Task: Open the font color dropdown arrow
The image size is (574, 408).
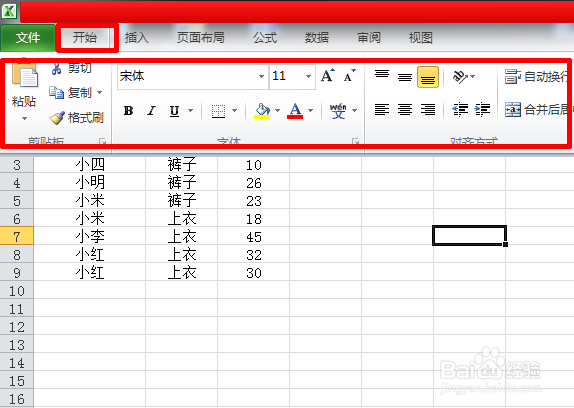Action: [310, 110]
